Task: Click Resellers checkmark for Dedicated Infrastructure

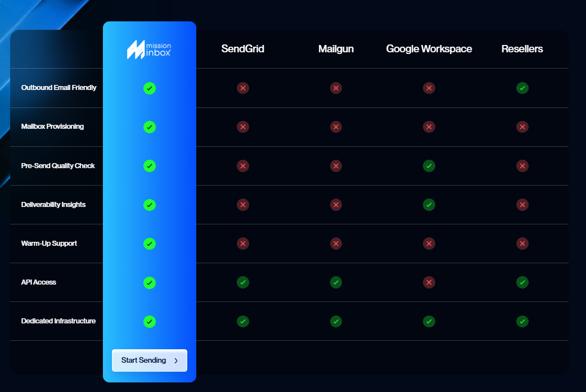Action: click(x=522, y=321)
